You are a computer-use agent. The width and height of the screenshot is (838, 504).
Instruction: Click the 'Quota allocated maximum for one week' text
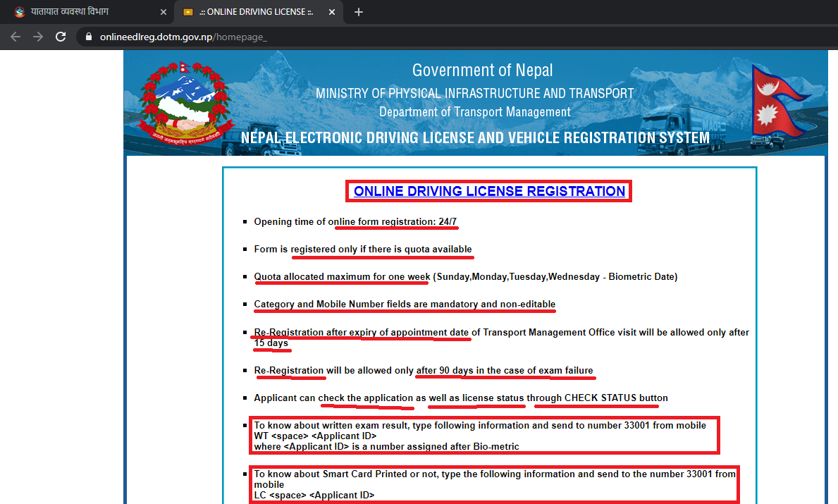coord(341,276)
